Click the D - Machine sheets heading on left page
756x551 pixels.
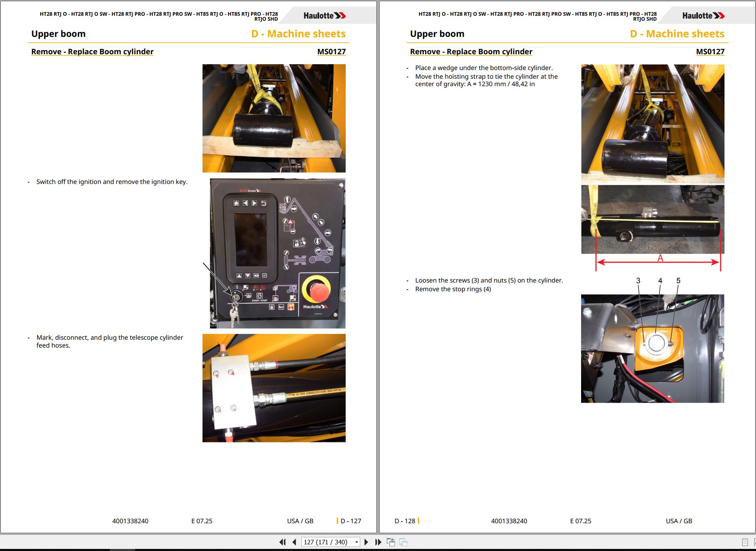coord(298,34)
